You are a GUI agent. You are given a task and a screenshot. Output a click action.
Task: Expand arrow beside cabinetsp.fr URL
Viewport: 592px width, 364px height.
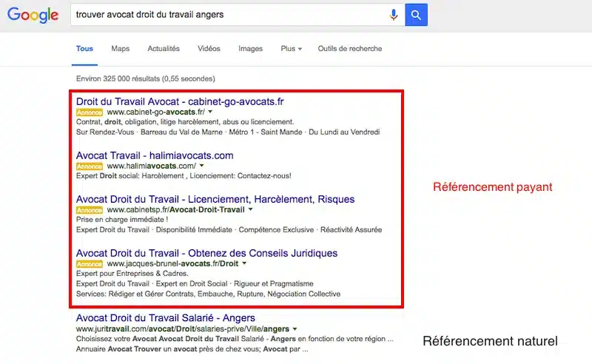251,210
